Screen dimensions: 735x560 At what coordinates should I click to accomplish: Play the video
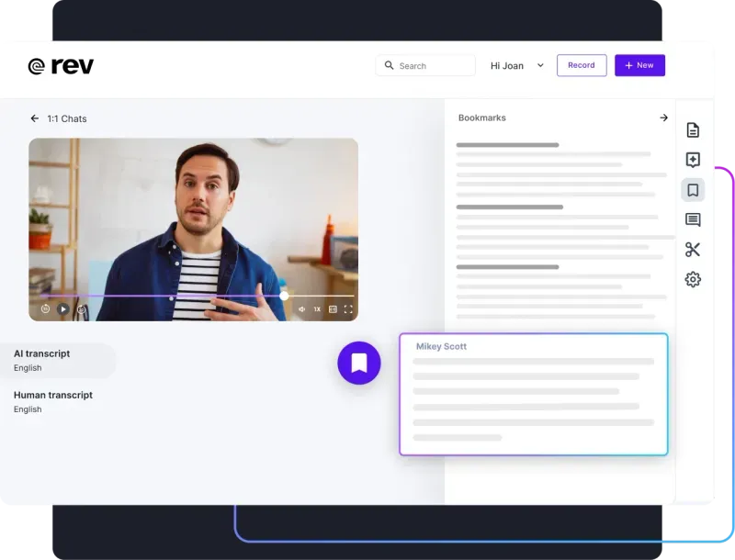pos(62,309)
